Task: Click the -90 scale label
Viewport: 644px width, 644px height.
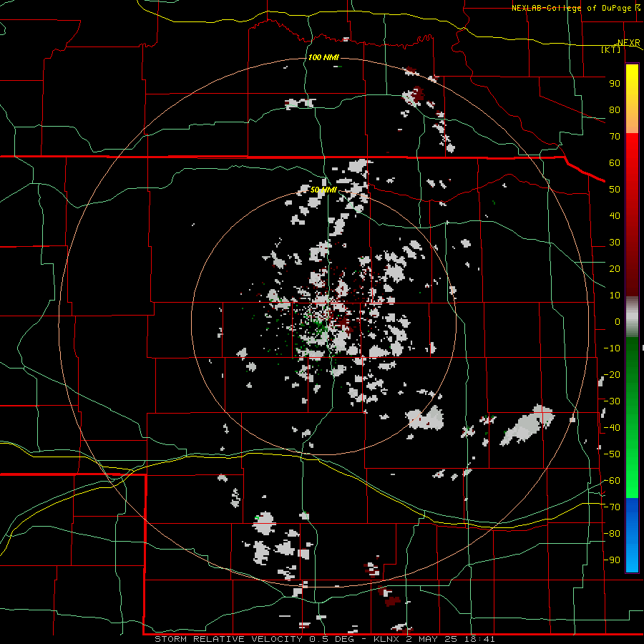Action: point(612,560)
